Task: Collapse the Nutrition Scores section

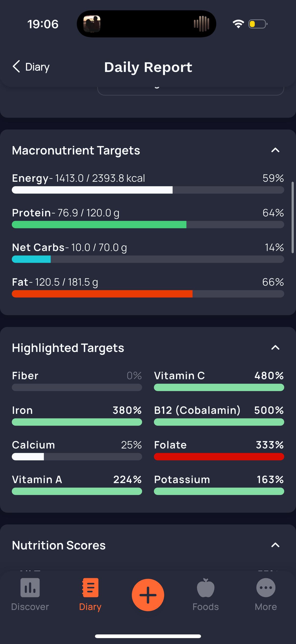Action: [x=275, y=545]
